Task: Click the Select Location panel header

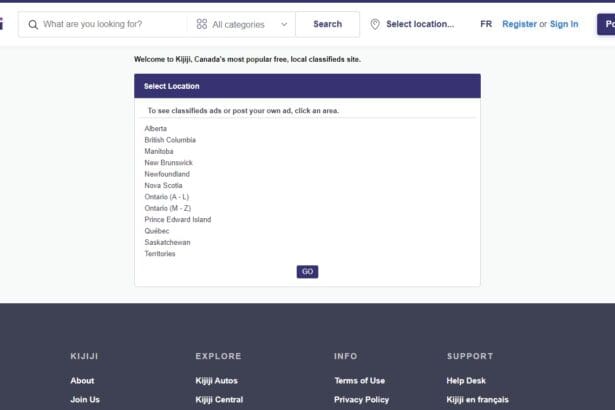Action: 308,86
